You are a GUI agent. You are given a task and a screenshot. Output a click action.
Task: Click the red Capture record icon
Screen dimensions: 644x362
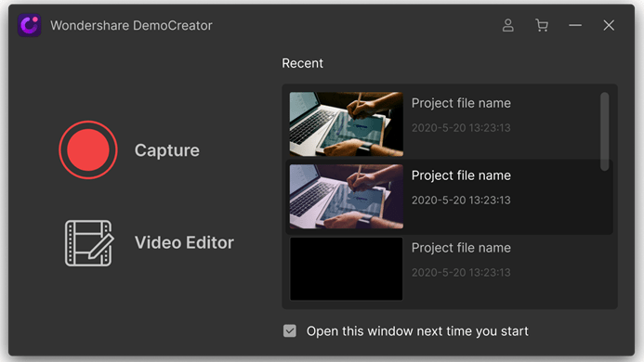(x=88, y=149)
